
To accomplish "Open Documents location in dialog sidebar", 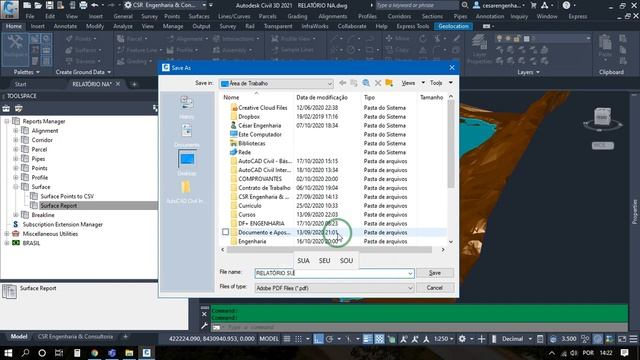I will [187, 136].
